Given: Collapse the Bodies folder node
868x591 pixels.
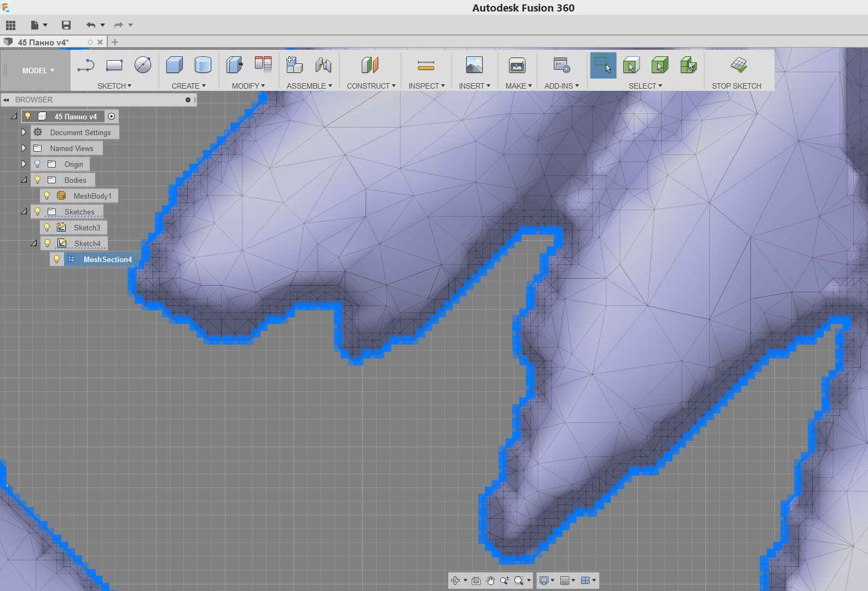Looking at the screenshot, I should (x=24, y=179).
